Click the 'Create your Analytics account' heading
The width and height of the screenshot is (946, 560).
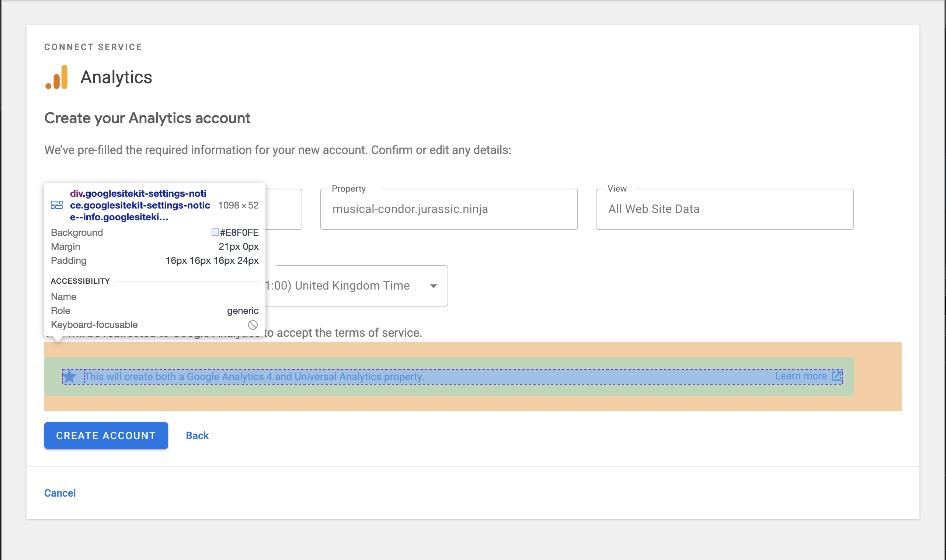click(147, 118)
